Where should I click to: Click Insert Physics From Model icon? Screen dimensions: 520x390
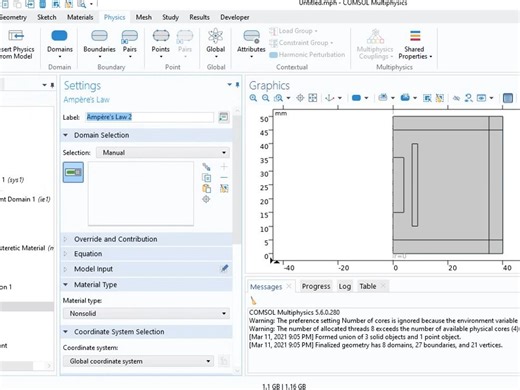tap(16, 35)
